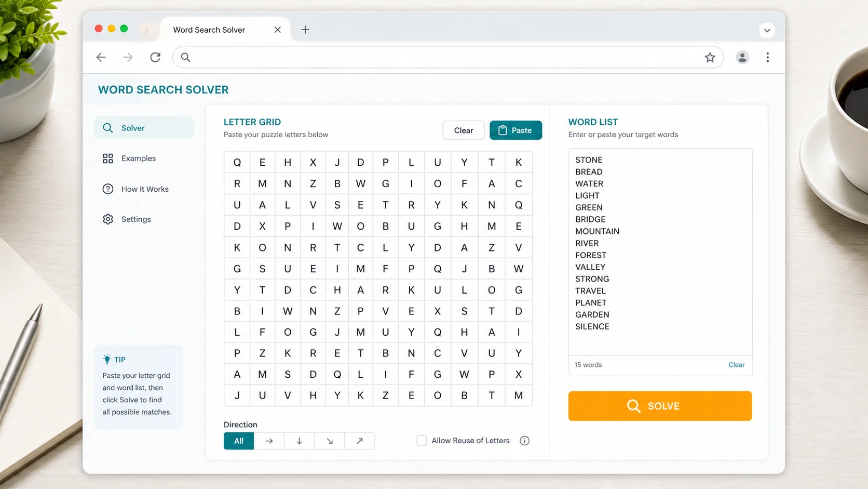The width and height of the screenshot is (868, 489).
Task: Click the info icon beside Allow Reuse
Action: tap(525, 441)
